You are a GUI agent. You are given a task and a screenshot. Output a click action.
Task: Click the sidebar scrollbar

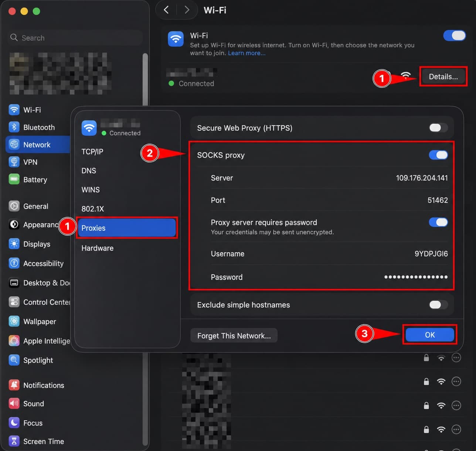tap(145, 249)
